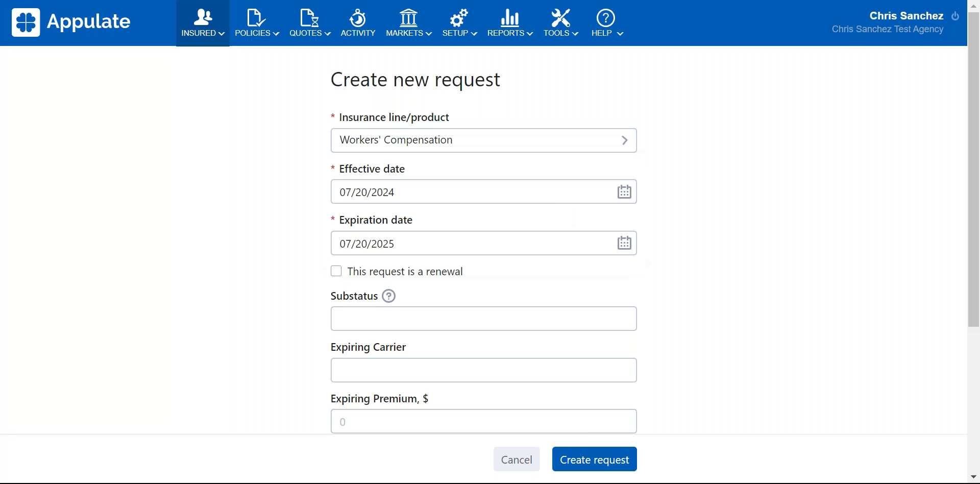
Task: Open the Activity stopwatch icon
Action: click(358, 16)
